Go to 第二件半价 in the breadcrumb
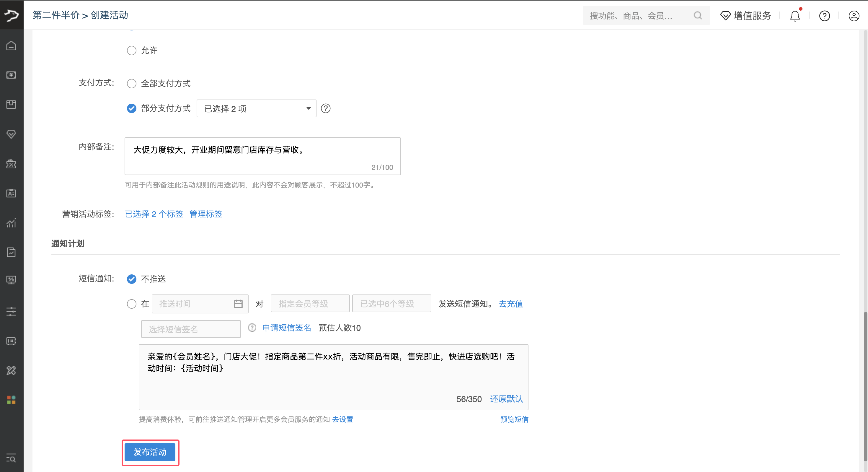The height and width of the screenshot is (472, 868). [56, 15]
